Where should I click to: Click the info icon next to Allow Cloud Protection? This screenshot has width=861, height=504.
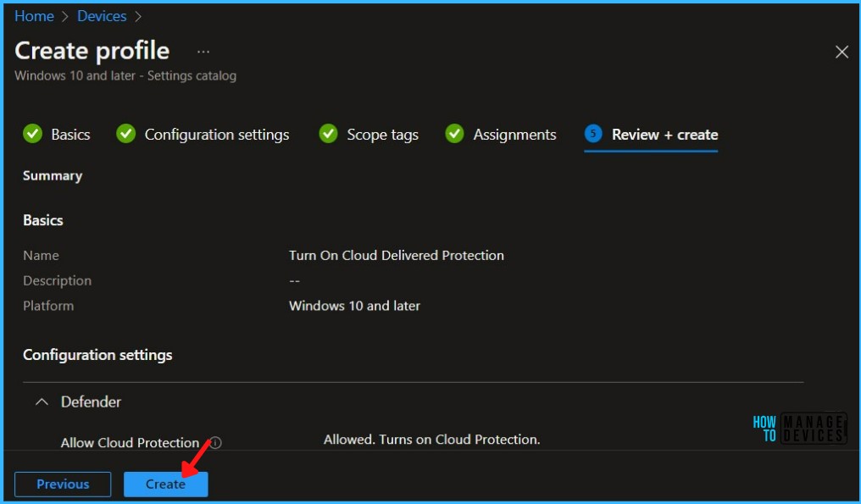(216, 442)
